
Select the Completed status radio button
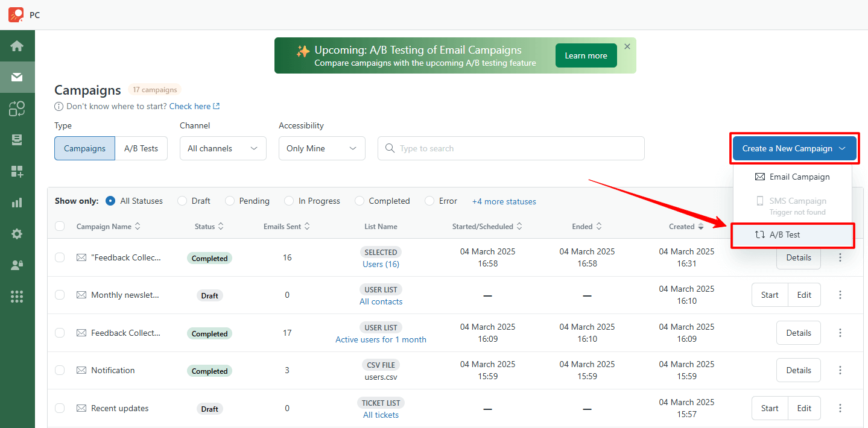point(360,201)
